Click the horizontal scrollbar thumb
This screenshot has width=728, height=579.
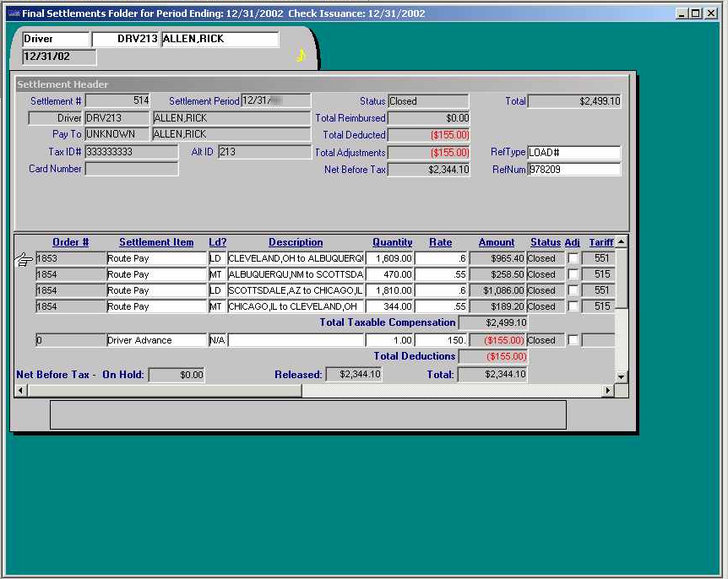click(x=164, y=391)
